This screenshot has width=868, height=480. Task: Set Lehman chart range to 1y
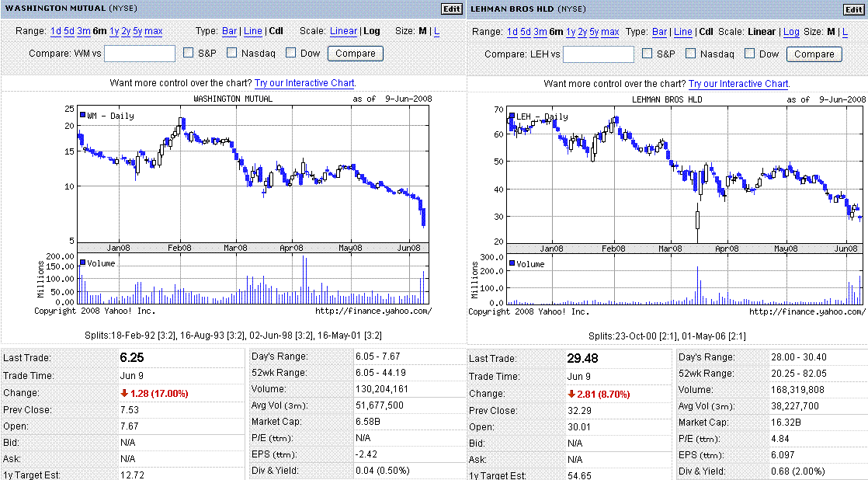[571, 32]
